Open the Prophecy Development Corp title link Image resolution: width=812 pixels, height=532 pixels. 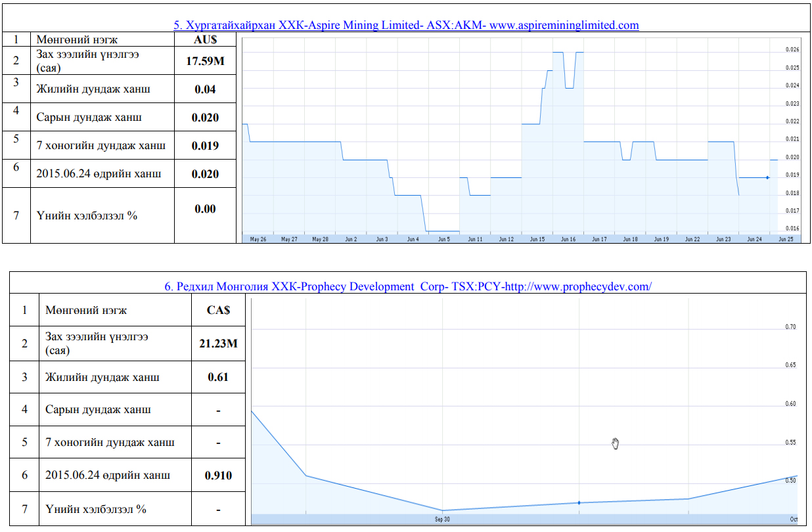click(x=407, y=286)
